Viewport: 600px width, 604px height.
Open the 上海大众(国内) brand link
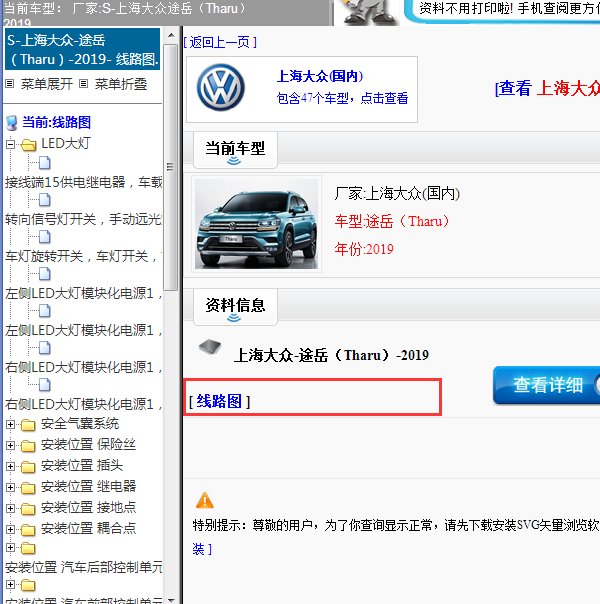tap(320, 76)
